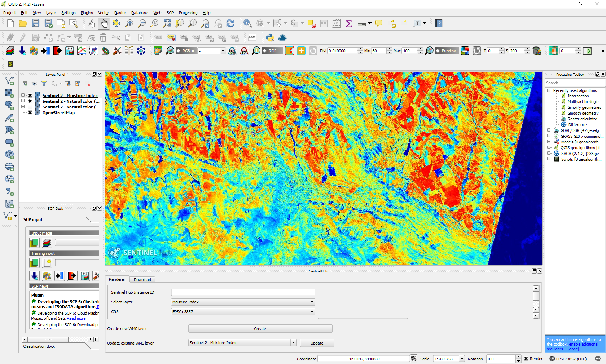The height and width of the screenshot is (364, 606).
Task: Click the Sentinel Hub Instance ID field
Action: click(243, 292)
